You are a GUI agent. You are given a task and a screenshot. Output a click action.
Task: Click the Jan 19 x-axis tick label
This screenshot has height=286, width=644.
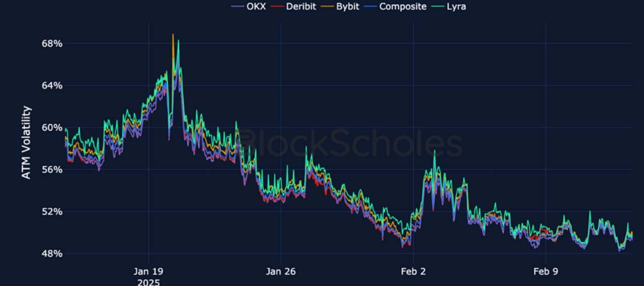[x=148, y=271]
